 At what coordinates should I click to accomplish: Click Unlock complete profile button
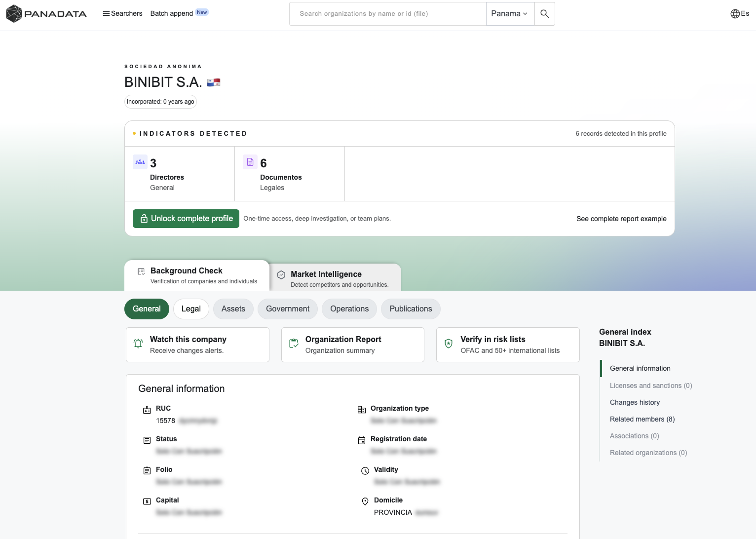click(x=186, y=219)
